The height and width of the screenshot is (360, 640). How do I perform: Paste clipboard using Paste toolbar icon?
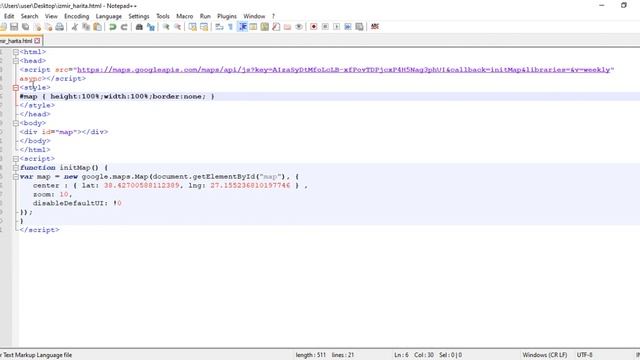98,27
